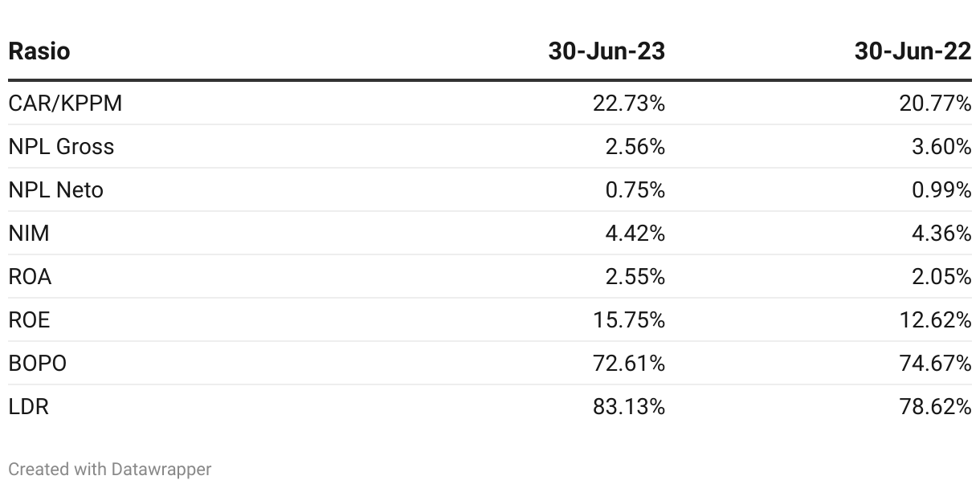This screenshot has height=488, width=980.
Task: Select the BOPO row label
Action: pyautogui.click(x=37, y=364)
